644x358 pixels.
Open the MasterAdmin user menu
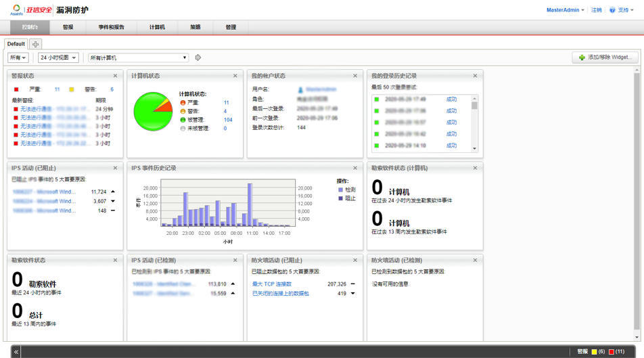coord(565,10)
